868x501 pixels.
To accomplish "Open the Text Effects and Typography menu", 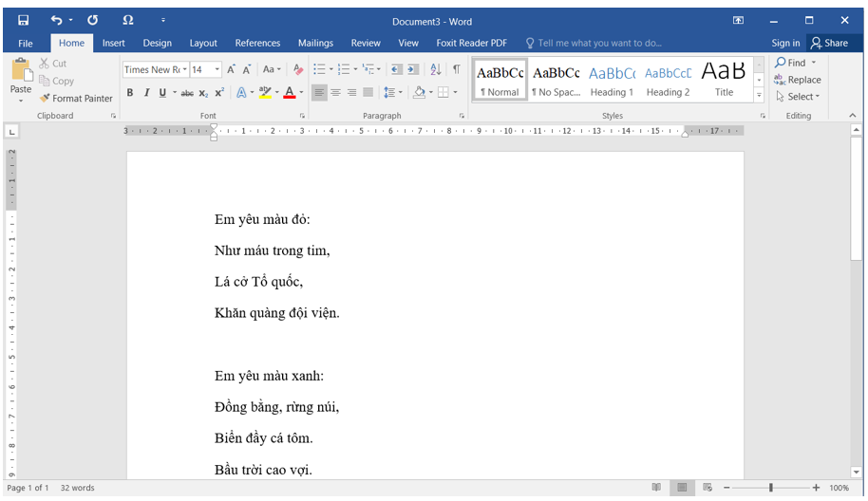I will click(241, 92).
